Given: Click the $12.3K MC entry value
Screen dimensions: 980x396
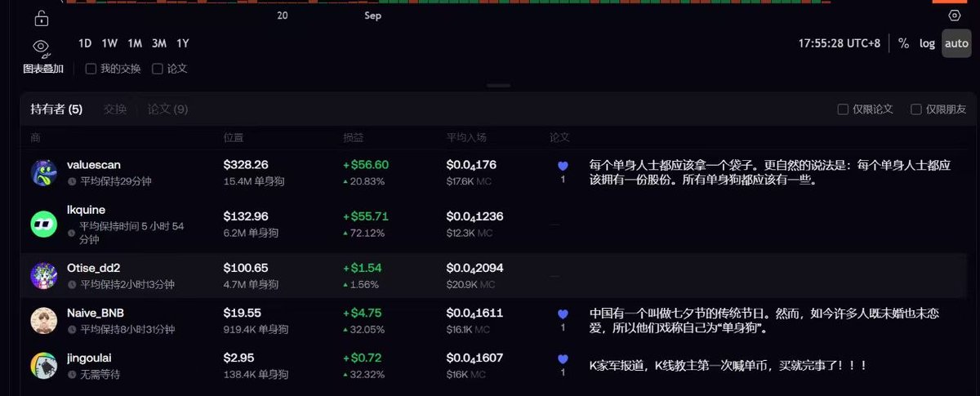Looking at the screenshot, I should click(470, 233).
